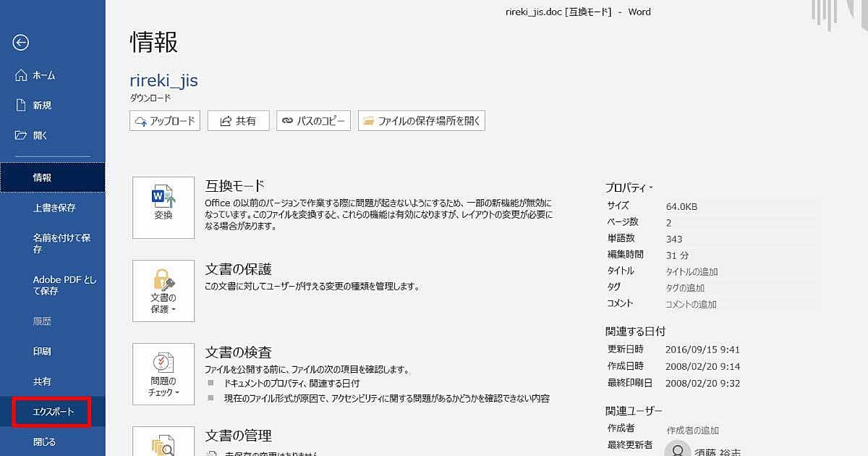The image size is (868, 456).
Task: Open the 情報 tab in sidebar
Action: 53,177
